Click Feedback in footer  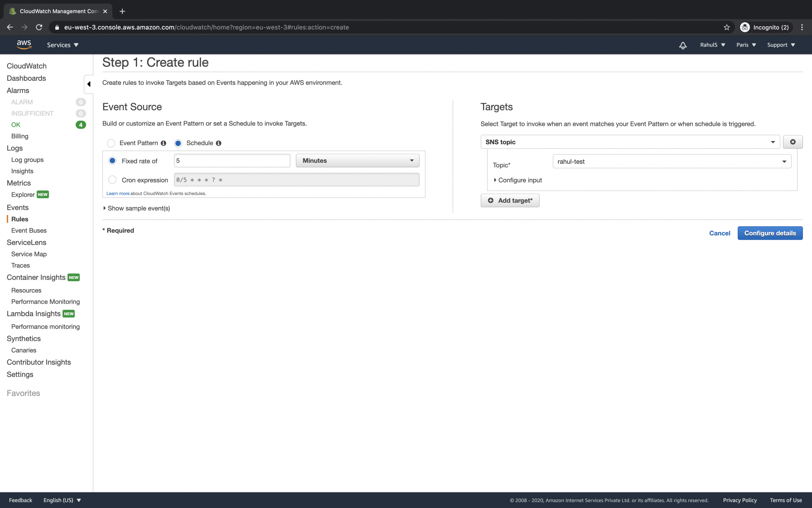[x=21, y=500]
